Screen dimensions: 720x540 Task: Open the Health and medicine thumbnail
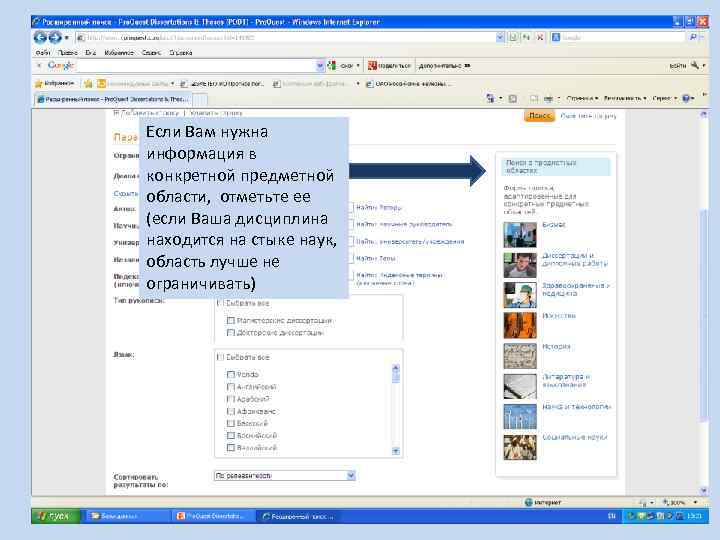click(x=520, y=295)
